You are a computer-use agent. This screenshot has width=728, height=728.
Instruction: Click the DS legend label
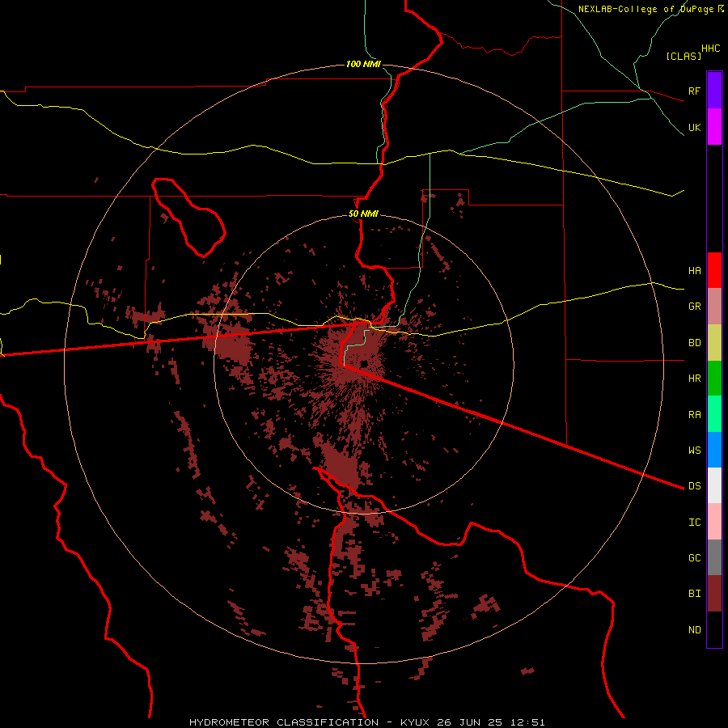coord(694,486)
